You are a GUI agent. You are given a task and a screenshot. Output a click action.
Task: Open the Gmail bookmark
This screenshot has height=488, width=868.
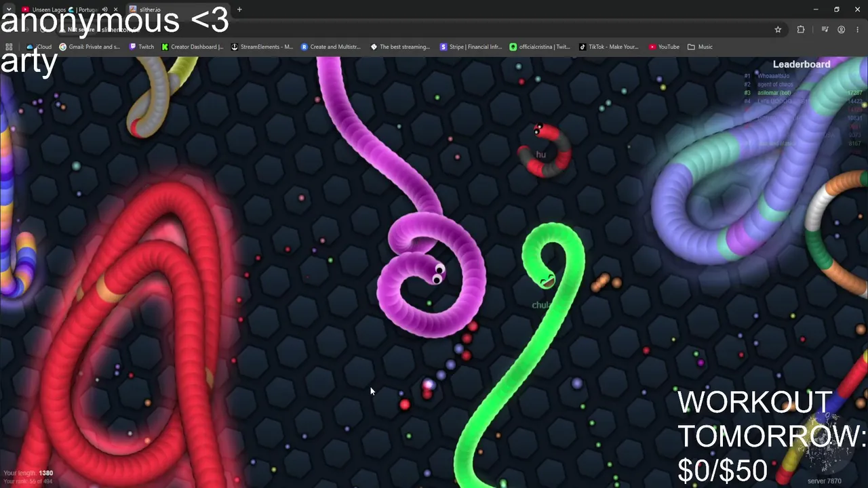90,47
